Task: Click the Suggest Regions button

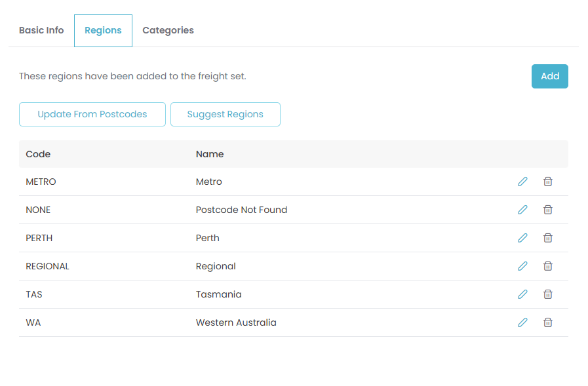Action: [225, 114]
